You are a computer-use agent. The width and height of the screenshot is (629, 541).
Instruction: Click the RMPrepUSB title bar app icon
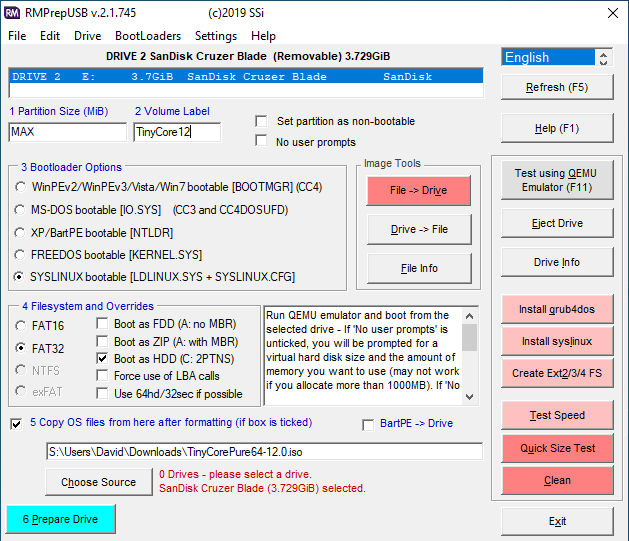[12, 13]
